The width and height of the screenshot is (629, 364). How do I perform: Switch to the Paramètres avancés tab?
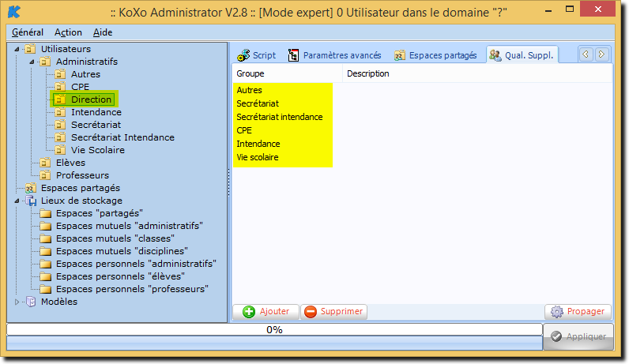pos(334,55)
